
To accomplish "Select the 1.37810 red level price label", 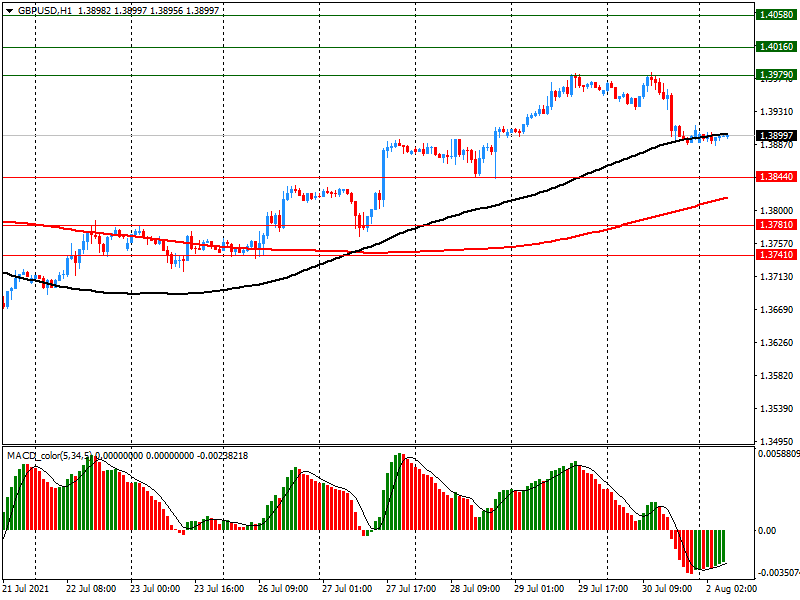I will (776, 225).
